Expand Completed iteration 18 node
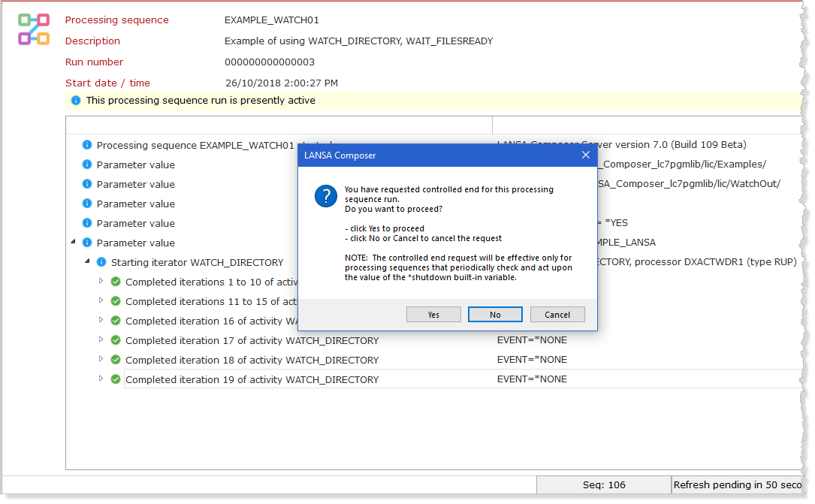 101,359
